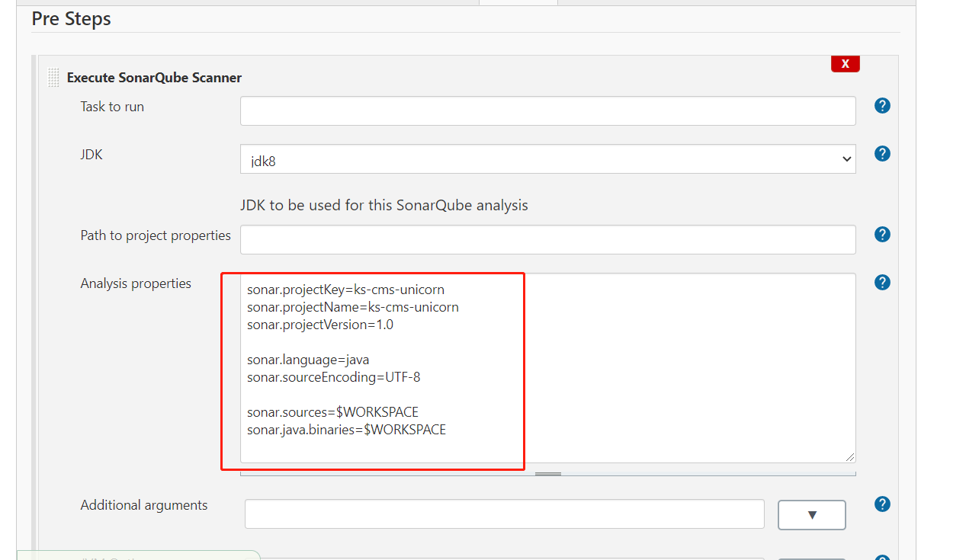Open help for Path to project properties
Screen dimensions: 966x560
pos(882,235)
